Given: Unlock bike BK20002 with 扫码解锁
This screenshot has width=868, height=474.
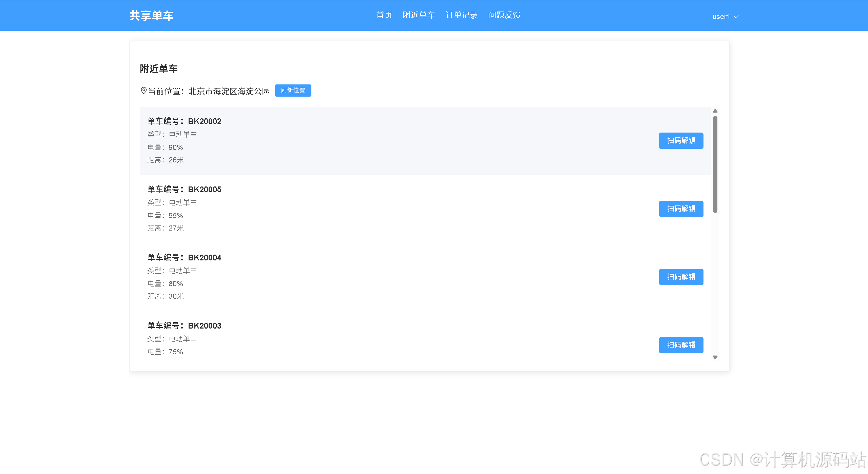Looking at the screenshot, I should point(681,140).
